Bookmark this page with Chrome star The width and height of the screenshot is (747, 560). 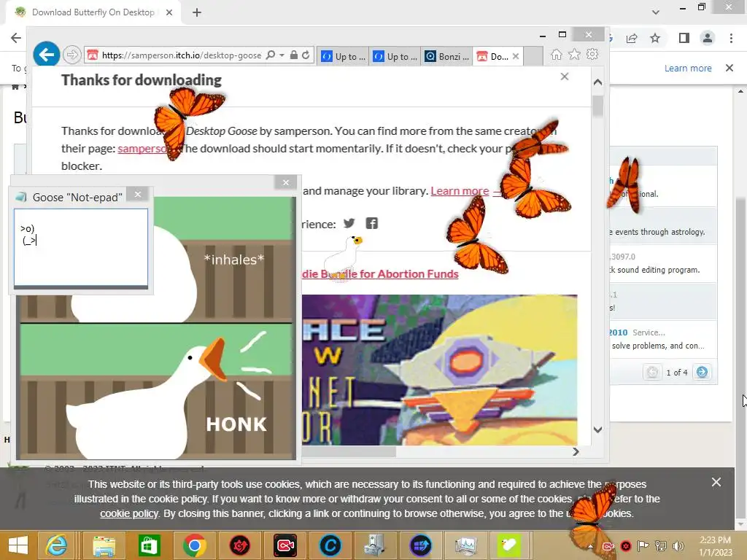click(x=655, y=38)
